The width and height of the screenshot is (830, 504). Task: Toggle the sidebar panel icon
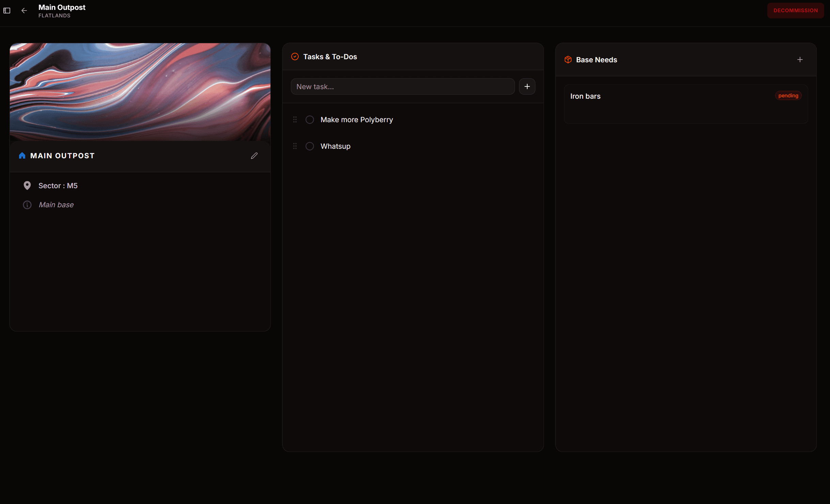(x=7, y=11)
